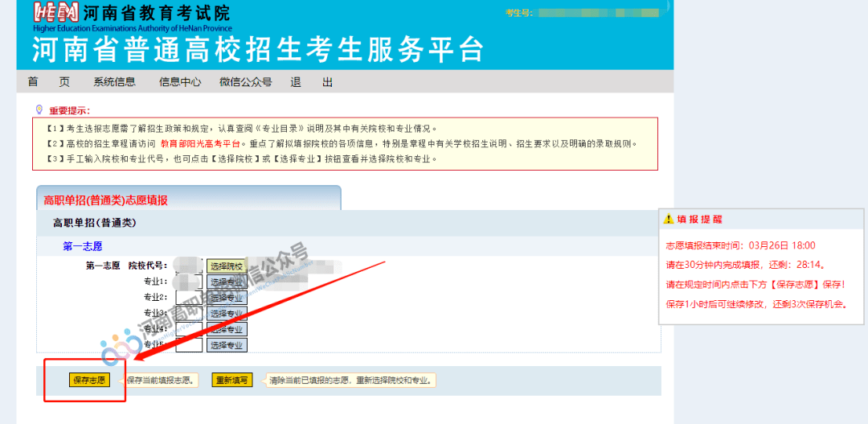Screen dimensions: 868x424
Task: Select the 高职单招(普通类)志愿填报 tab header
Action: click(189, 199)
